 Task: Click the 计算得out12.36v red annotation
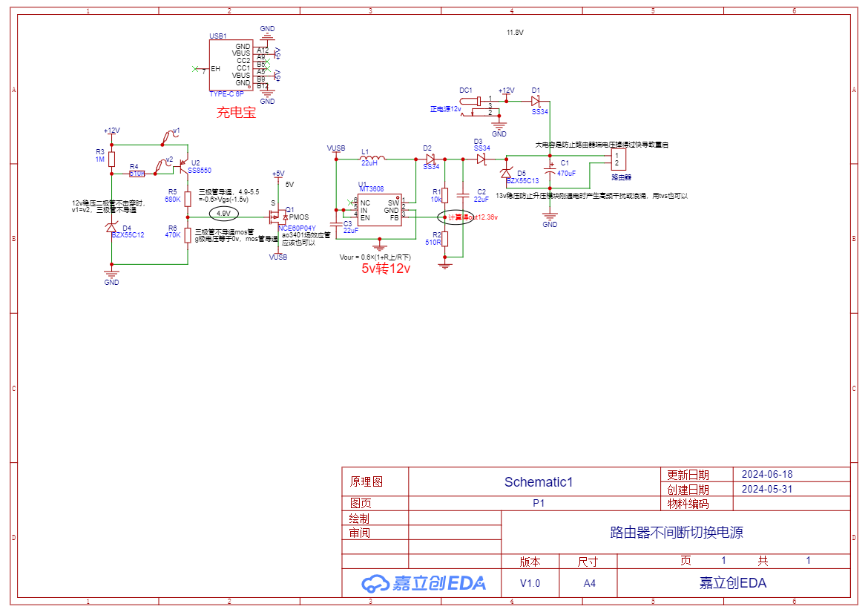(x=473, y=217)
